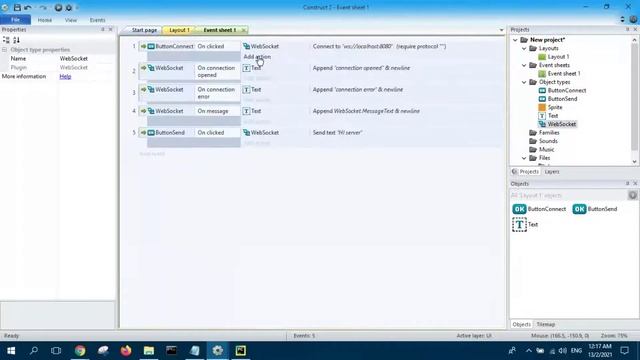Click WebSocket icon in event 3 condition
The height and width of the screenshot is (360, 640).
[151, 89]
